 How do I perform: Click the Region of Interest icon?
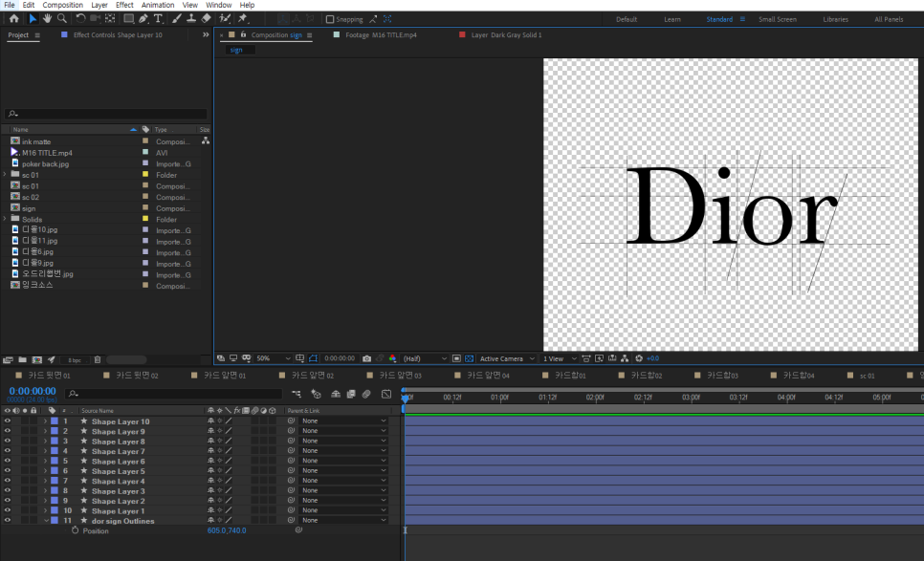point(456,358)
